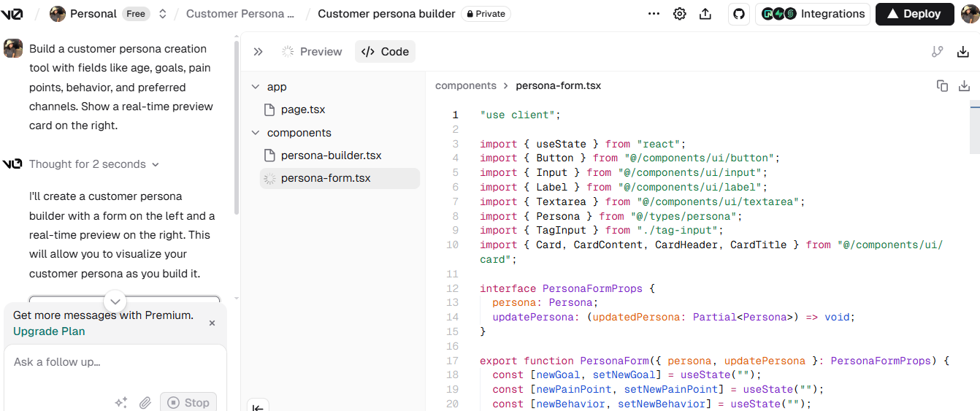Collapse the components folder
The image size is (980, 411).
click(256, 133)
